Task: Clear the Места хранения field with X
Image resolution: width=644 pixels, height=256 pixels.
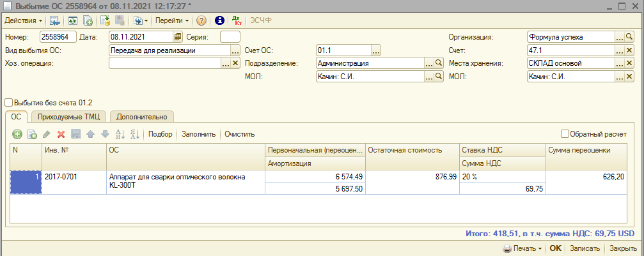Action: pyautogui.click(x=629, y=64)
